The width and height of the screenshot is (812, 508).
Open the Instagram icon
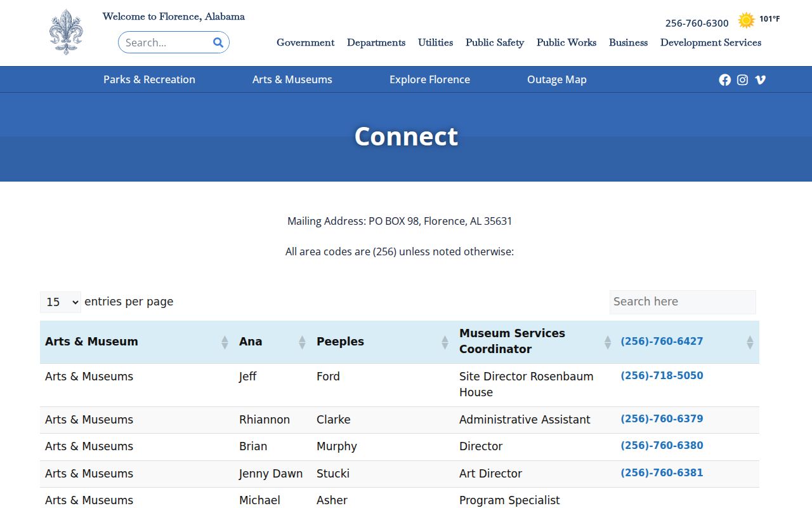[x=743, y=79]
